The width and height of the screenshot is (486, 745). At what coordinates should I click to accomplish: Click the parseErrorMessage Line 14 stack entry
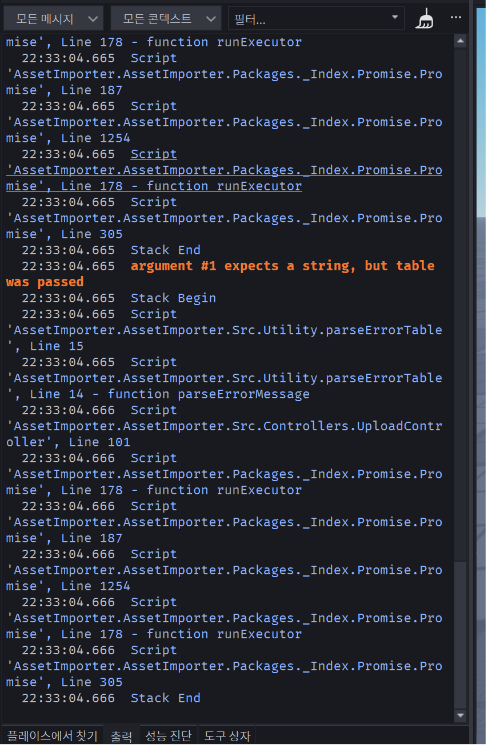tap(224, 378)
